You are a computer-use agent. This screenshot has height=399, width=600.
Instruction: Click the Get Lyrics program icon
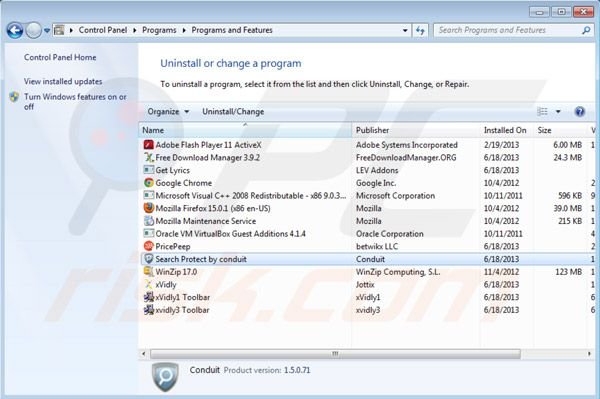coord(148,170)
